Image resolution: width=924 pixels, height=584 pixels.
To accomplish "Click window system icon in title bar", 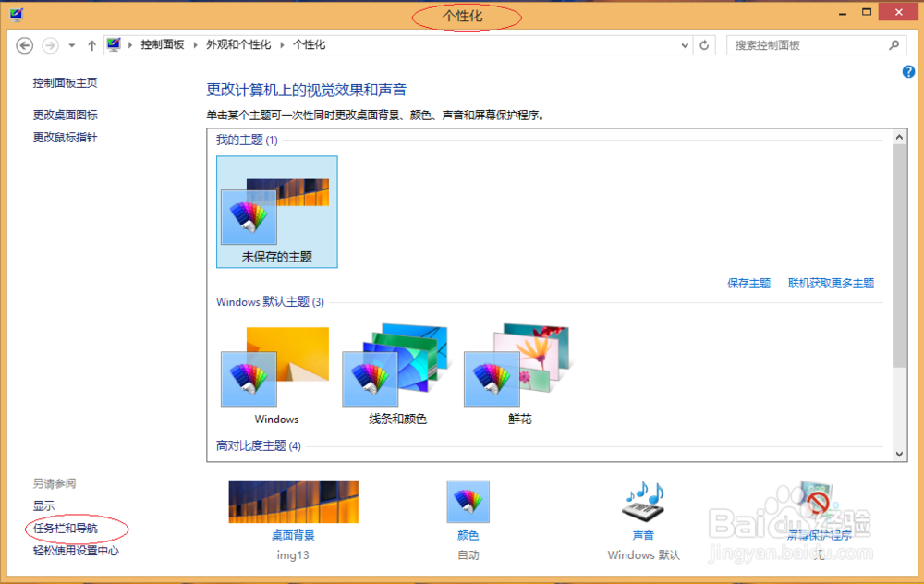I will (x=17, y=14).
